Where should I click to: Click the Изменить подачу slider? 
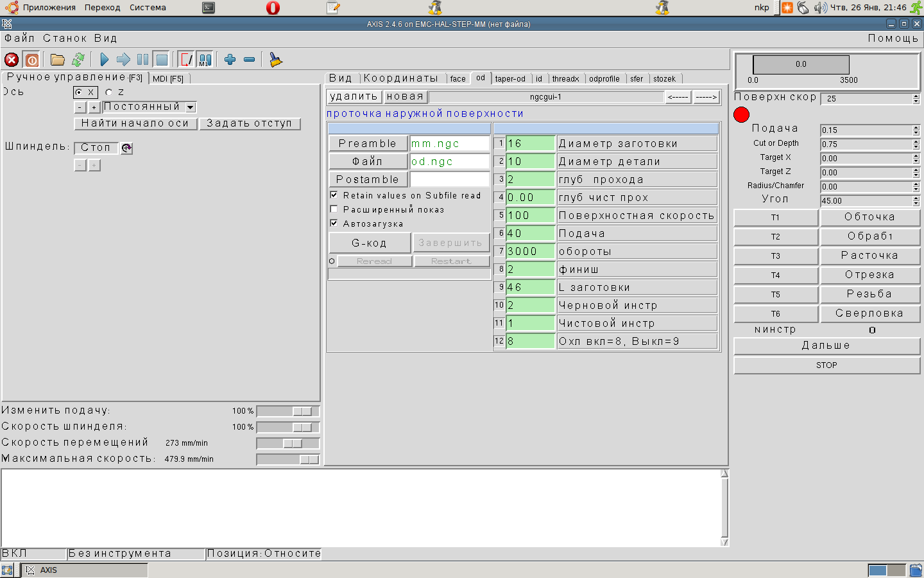pos(288,411)
